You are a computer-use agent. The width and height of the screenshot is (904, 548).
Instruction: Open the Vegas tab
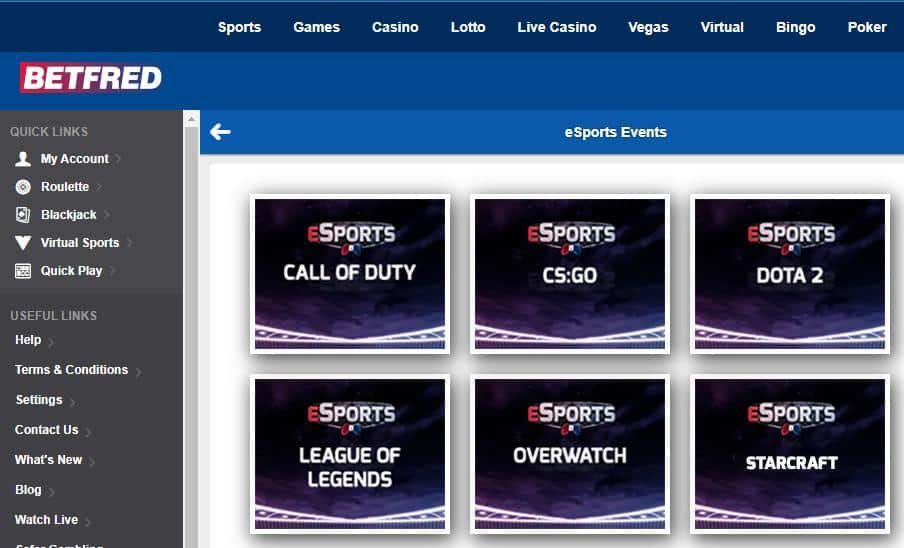pyautogui.click(x=649, y=27)
